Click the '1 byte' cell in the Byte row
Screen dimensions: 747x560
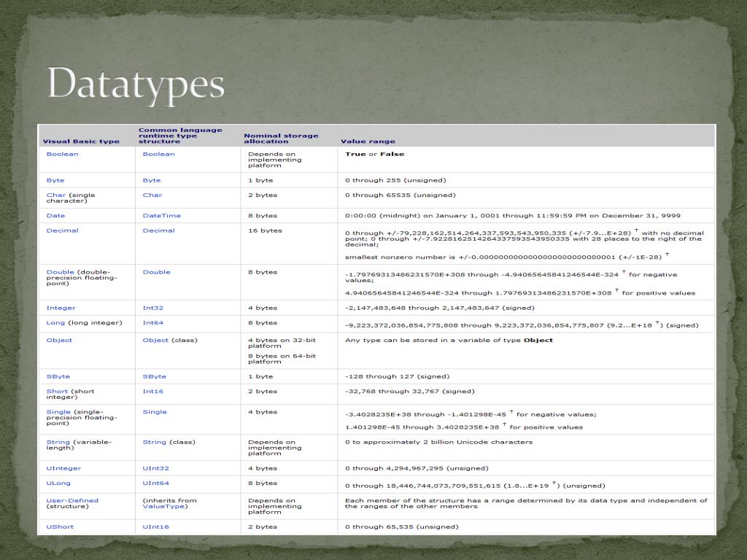point(260,181)
